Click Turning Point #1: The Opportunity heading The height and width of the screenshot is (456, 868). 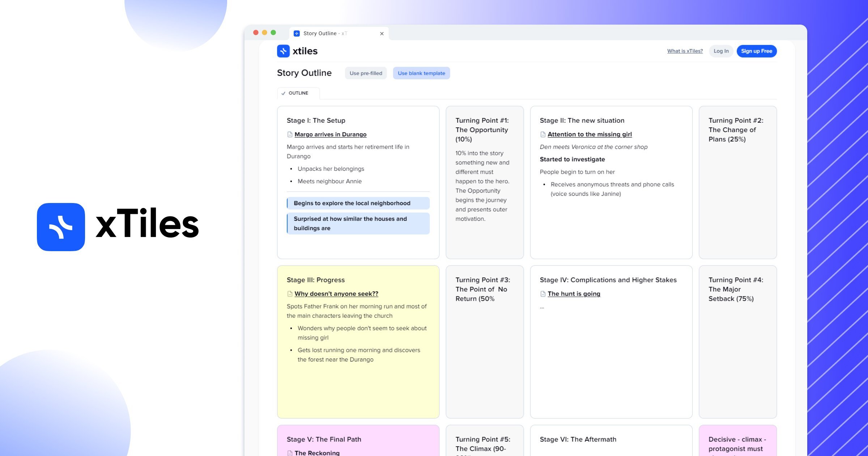(x=482, y=130)
